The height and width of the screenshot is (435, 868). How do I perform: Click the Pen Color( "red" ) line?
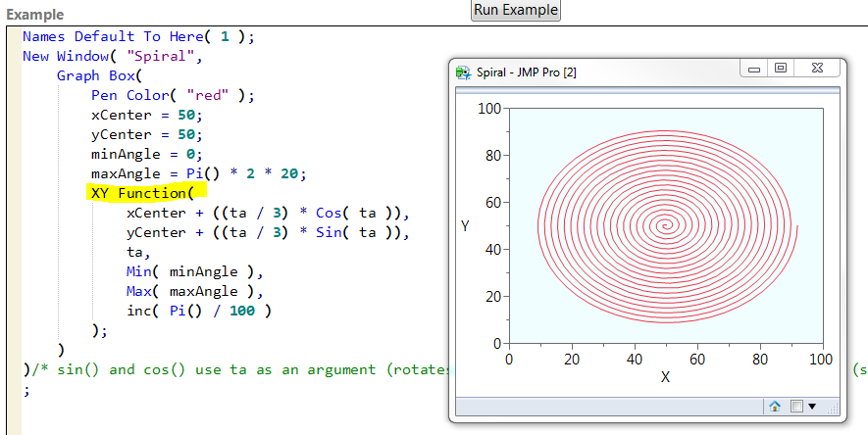click(173, 95)
